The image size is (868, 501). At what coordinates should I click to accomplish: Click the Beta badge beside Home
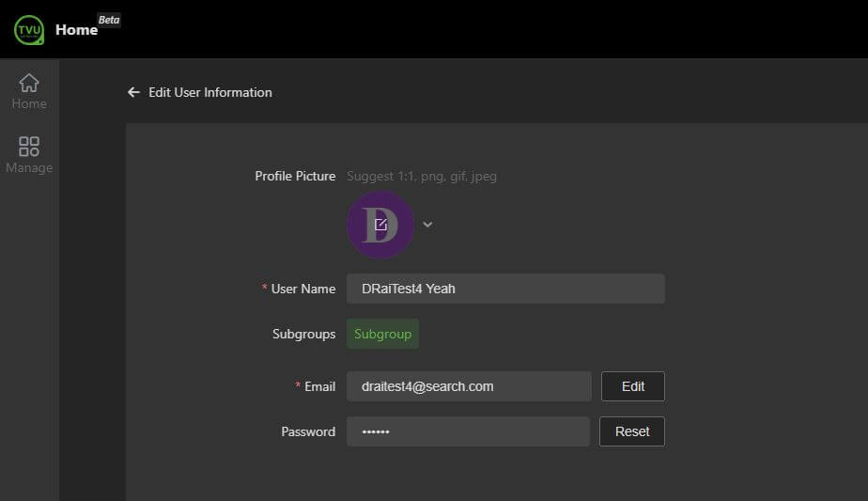point(109,20)
